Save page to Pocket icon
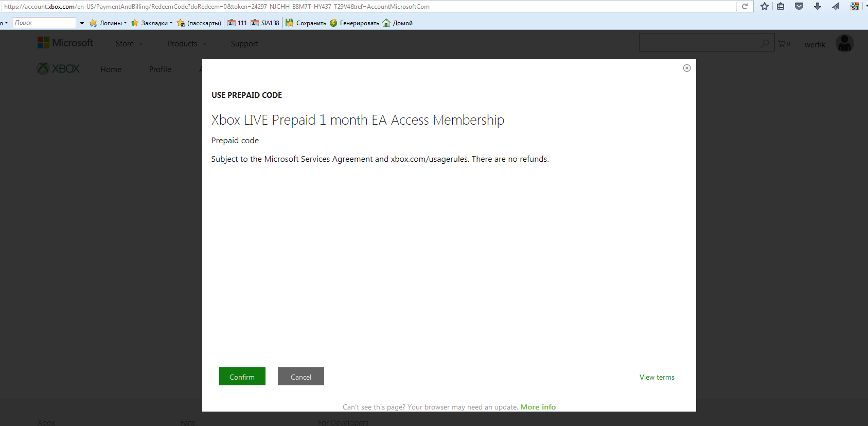The height and width of the screenshot is (426, 868). [799, 6]
